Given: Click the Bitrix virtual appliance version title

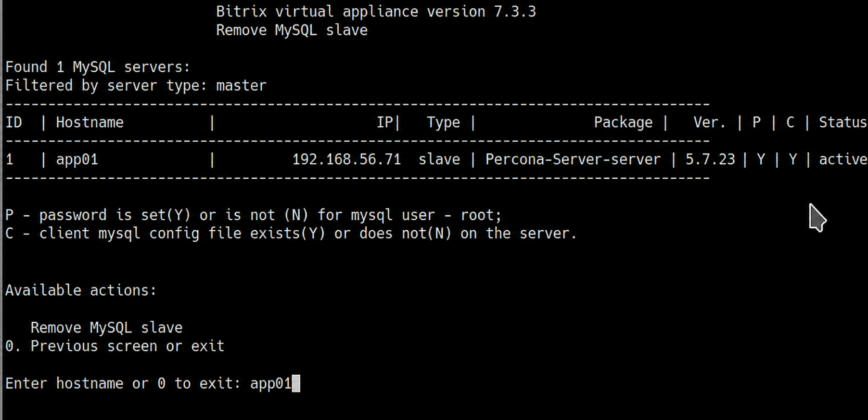Looking at the screenshot, I should (376, 12).
